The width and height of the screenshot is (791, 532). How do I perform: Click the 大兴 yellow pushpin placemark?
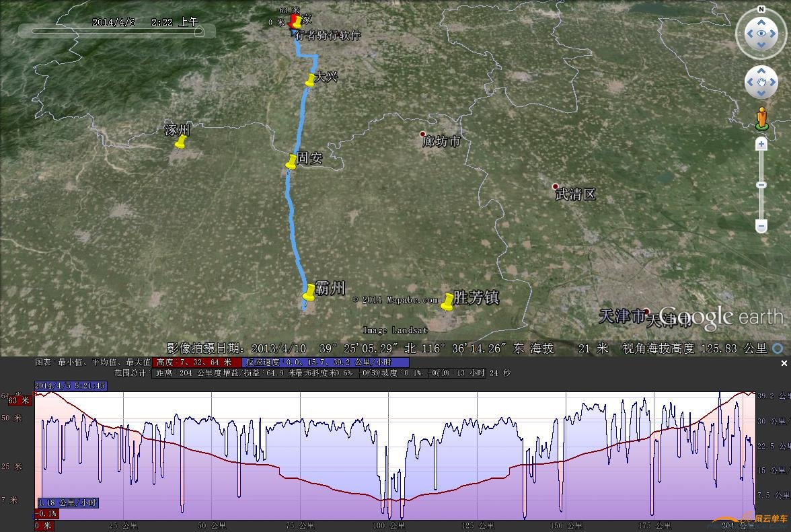[x=310, y=80]
